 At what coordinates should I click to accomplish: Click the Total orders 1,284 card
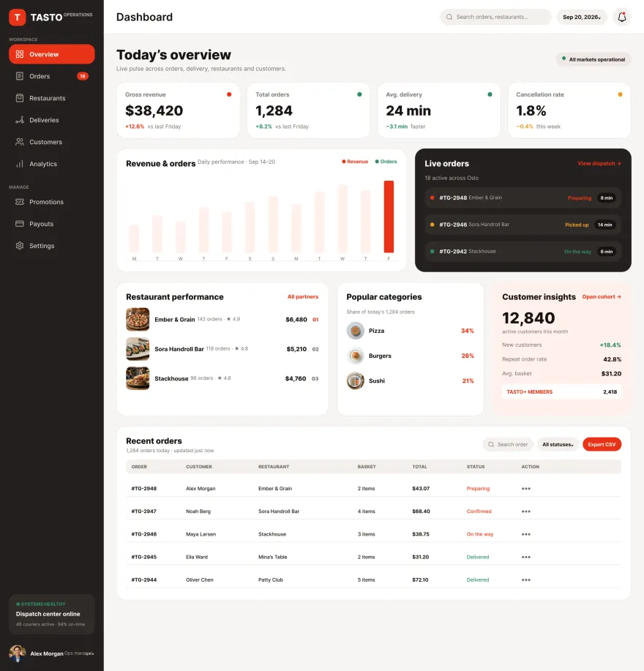(x=309, y=110)
